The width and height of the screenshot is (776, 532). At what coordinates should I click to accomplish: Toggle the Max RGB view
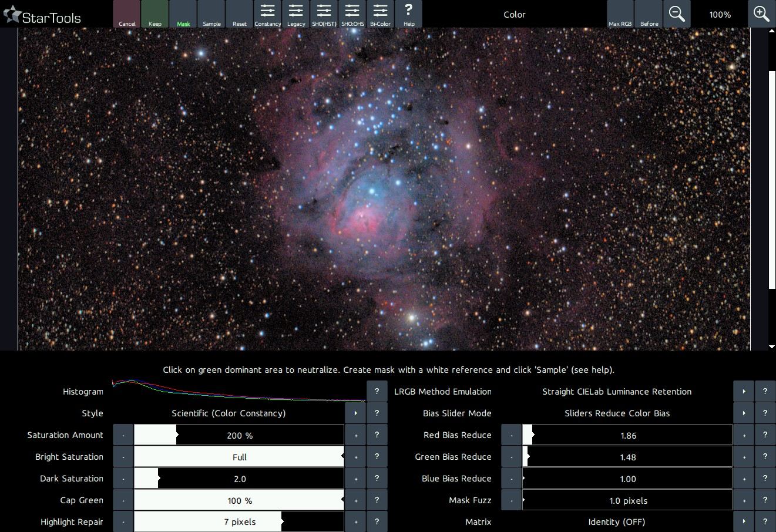coord(620,14)
